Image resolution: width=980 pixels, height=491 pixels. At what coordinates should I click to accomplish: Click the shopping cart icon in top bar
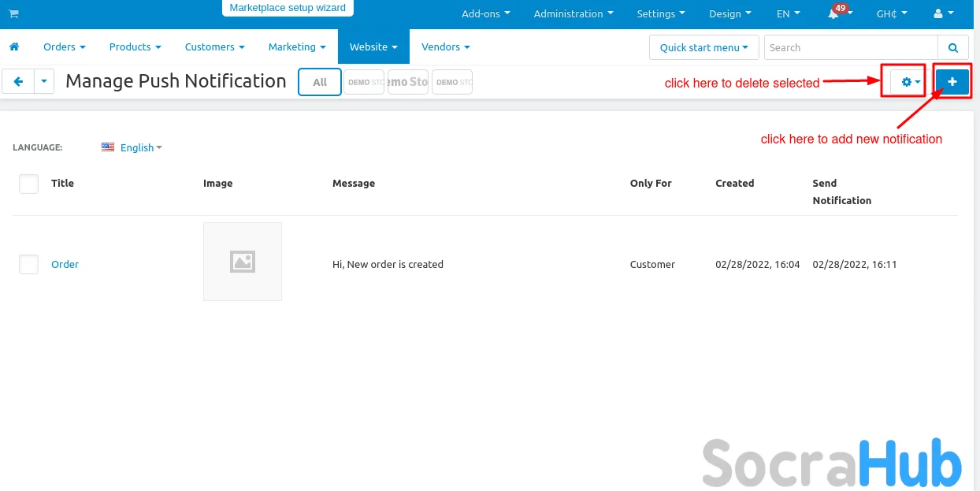(13, 14)
